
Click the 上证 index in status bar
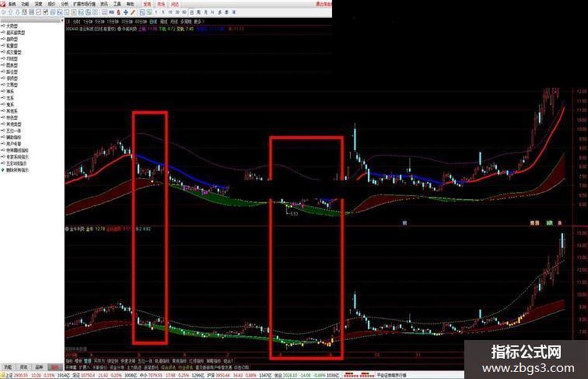9,375
